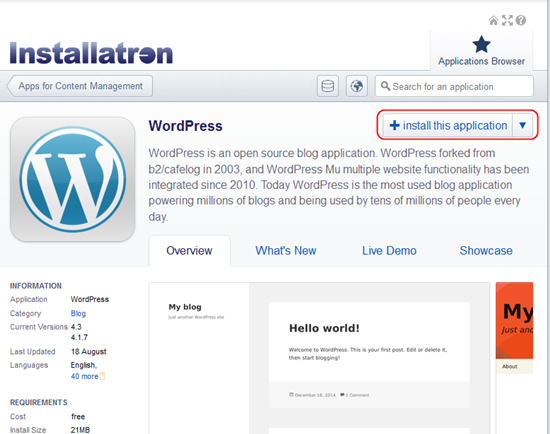This screenshot has width=550, height=434.
Task: Open the Showcase tab
Action: tap(486, 251)
